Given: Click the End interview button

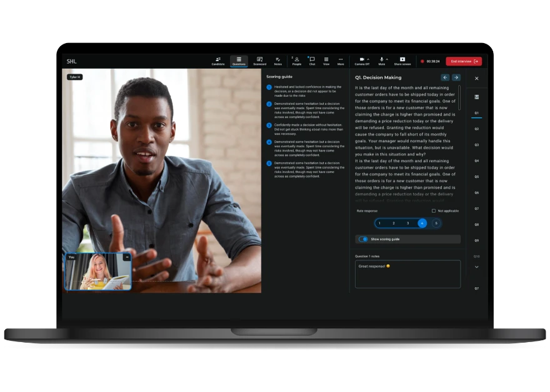Looking at the screenshot, I should (x=464, y=61).
